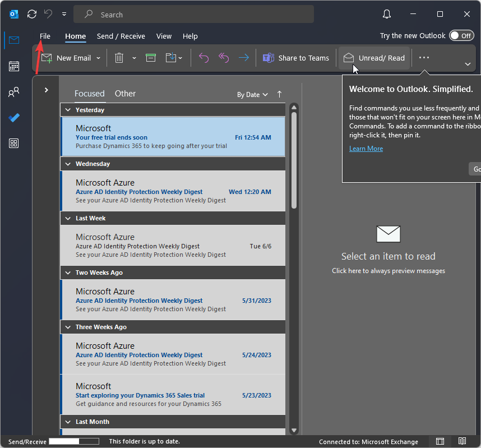Expand the ribbon display options chevron

[468, 64]
